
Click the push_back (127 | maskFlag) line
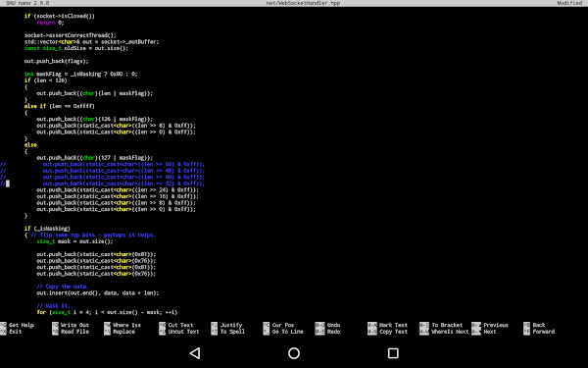[94, 158]
